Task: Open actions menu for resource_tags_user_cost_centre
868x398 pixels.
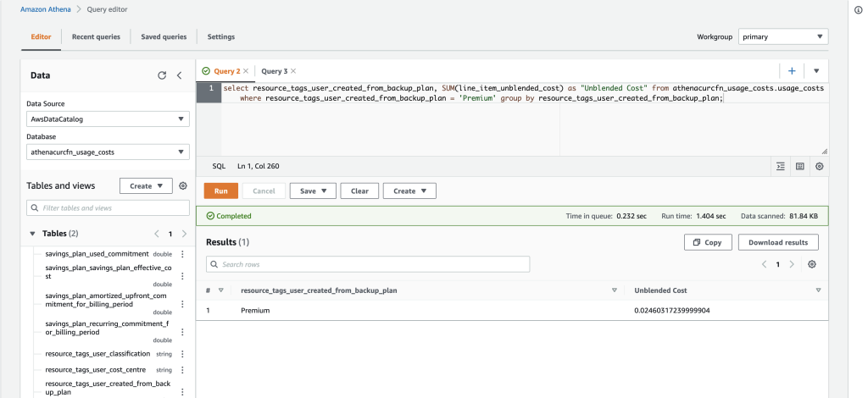Action: pos(183,370)
